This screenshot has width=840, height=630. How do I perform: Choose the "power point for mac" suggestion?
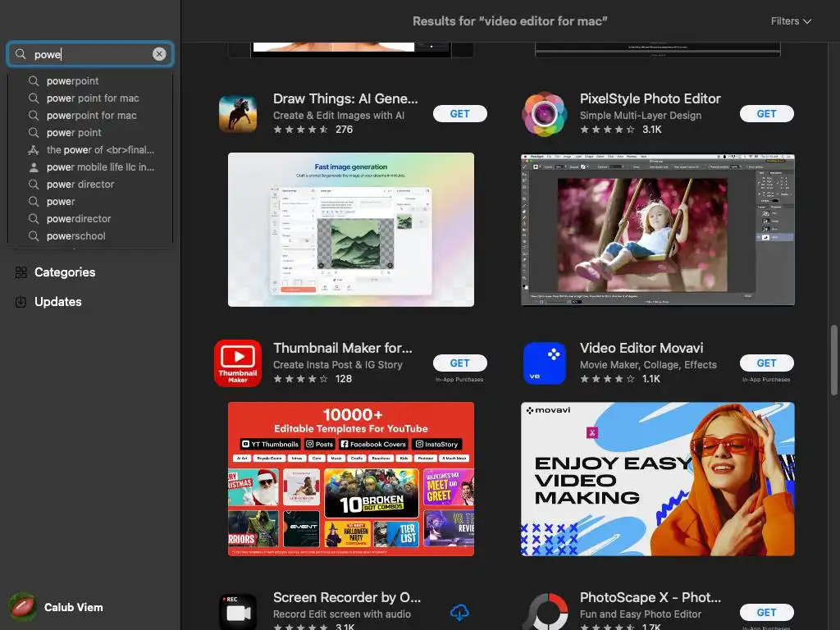[90, 98]
